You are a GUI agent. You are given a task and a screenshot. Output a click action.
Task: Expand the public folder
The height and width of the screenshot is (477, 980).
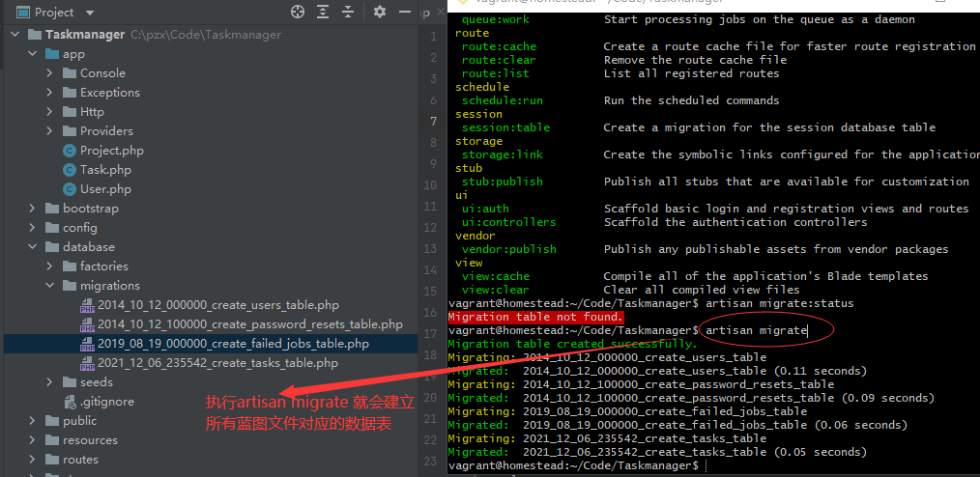tap(32, 421)
